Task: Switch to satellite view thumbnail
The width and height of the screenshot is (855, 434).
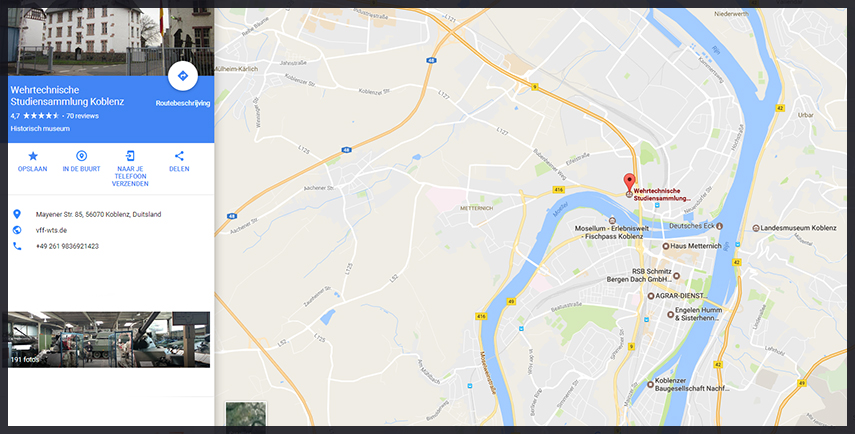Action: (x=246, y=415)
